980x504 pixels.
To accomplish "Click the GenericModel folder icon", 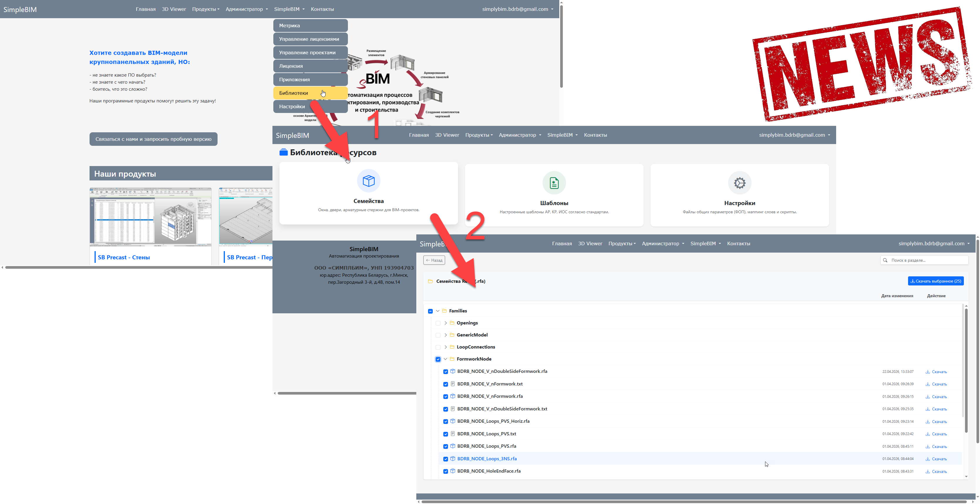I will tap(452, 335).
